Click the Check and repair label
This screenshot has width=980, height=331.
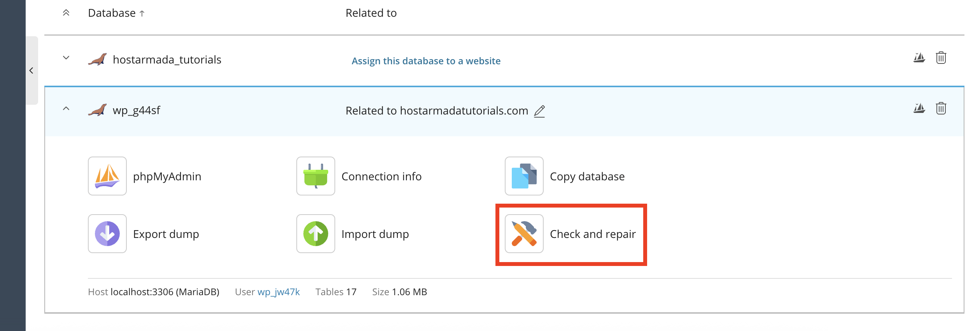click(593, 234)
